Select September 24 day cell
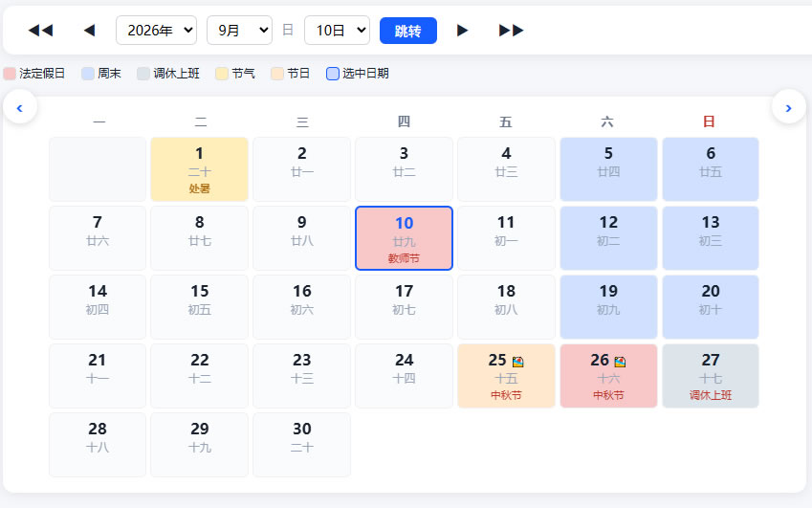The image size is (812, 508). click(404, 376)
